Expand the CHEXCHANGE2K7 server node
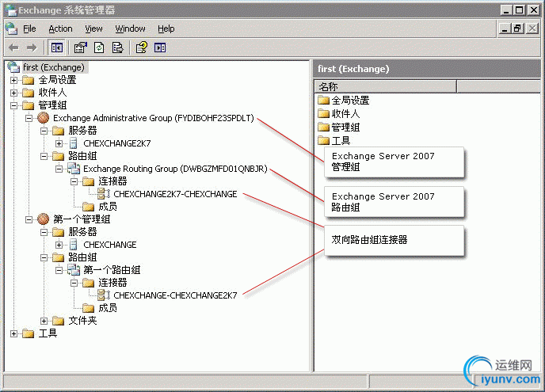545x392 pixels. (59, 143)
